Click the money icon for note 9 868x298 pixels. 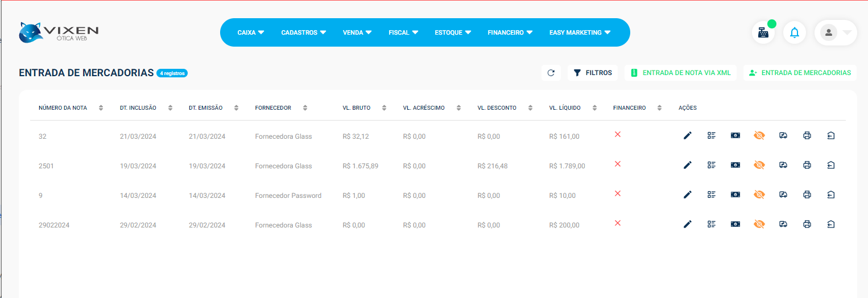point(735,194)
